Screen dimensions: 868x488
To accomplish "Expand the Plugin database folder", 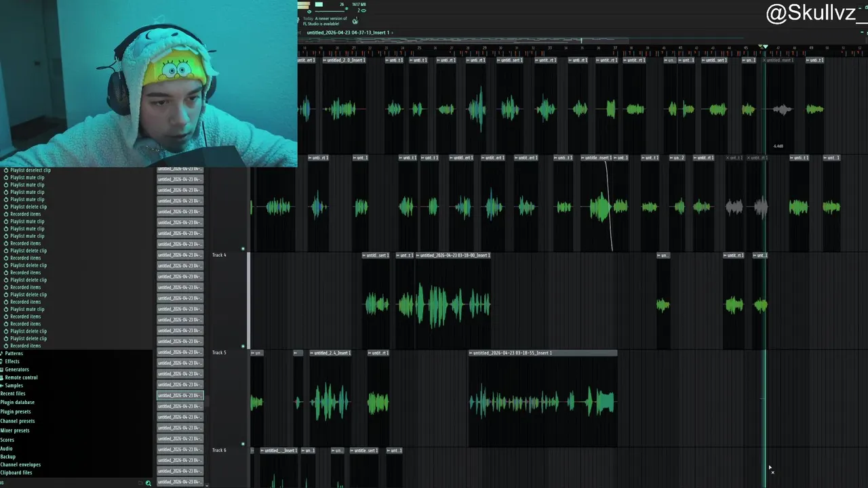I will pos(18,402).
